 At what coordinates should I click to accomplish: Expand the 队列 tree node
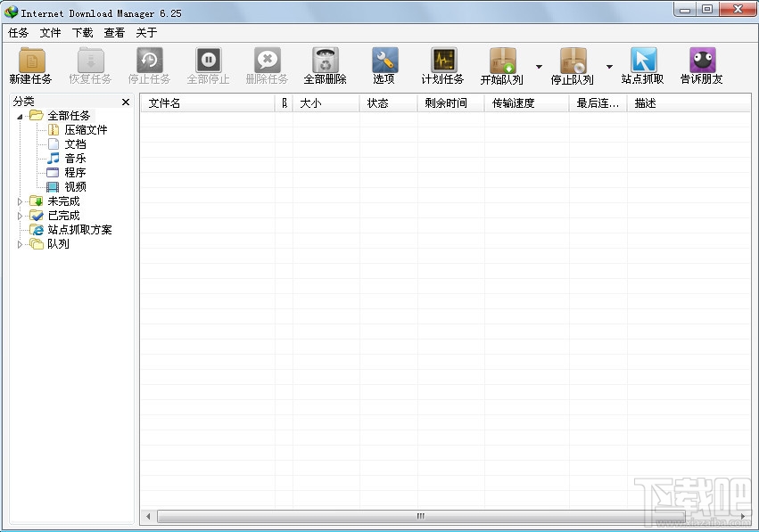point(20,244)
